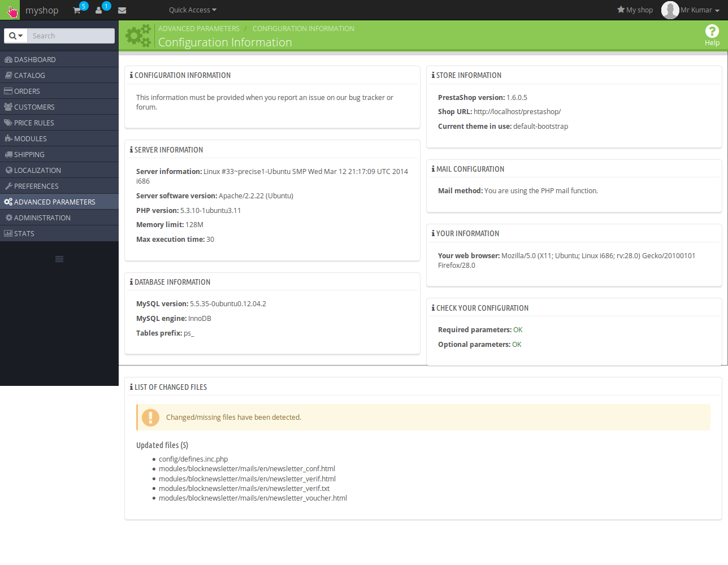Click Configuration Information breadcrumb link
Screen dimensions: 728x565
tap(304, 28)
